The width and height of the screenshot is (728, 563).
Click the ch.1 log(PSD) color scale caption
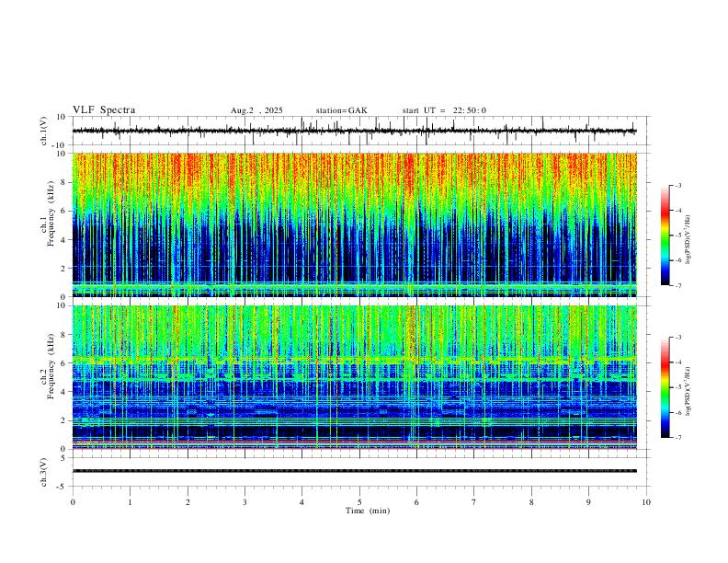[688, 240]
